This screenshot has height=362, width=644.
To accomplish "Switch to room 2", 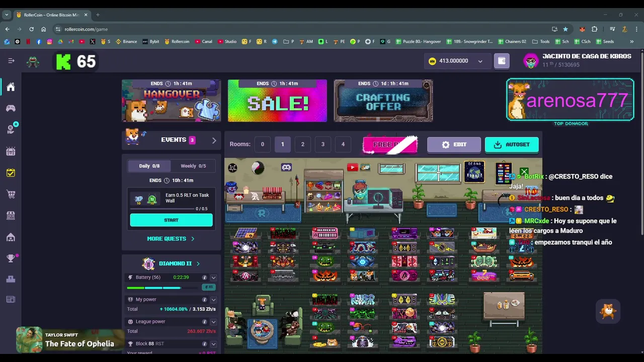I will coord(302,144).
